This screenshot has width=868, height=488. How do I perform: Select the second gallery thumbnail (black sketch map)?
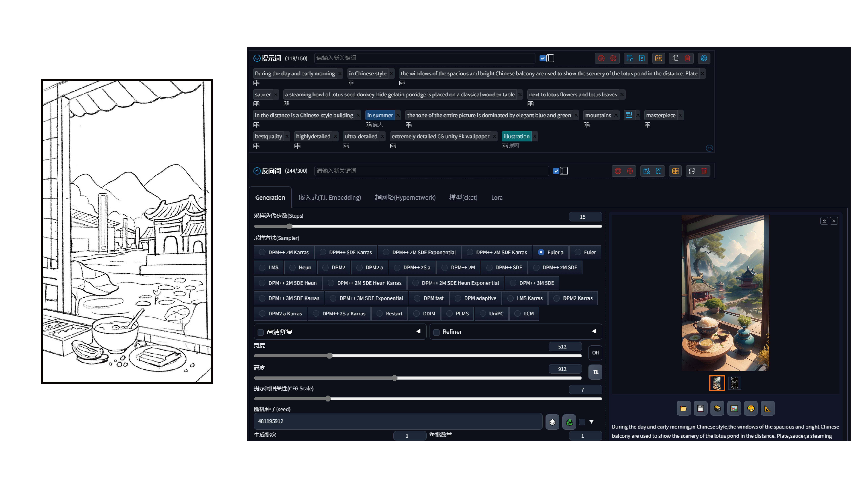tap(735, 383)
